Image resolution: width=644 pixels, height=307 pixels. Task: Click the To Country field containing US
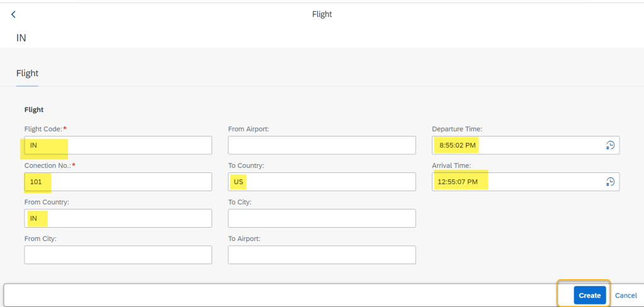(322, 182)
